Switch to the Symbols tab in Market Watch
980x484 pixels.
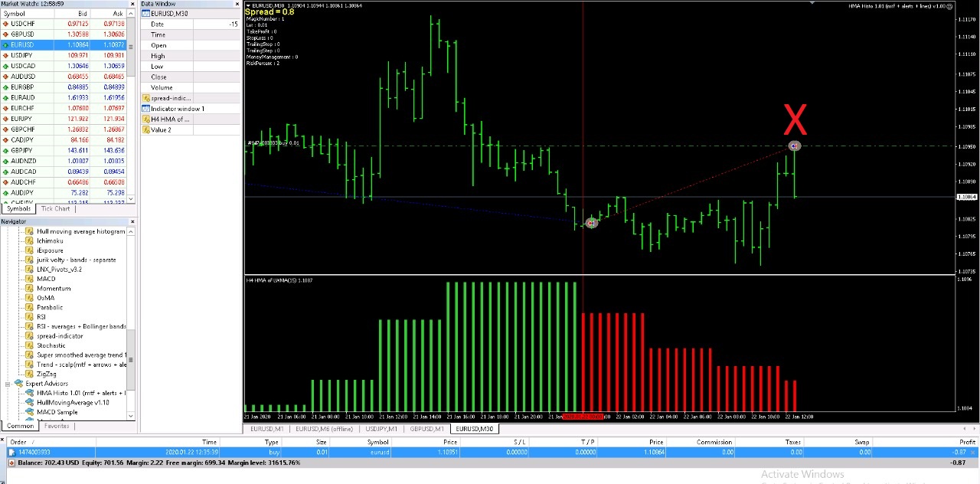pyautogui.click(x=19, y=209)
